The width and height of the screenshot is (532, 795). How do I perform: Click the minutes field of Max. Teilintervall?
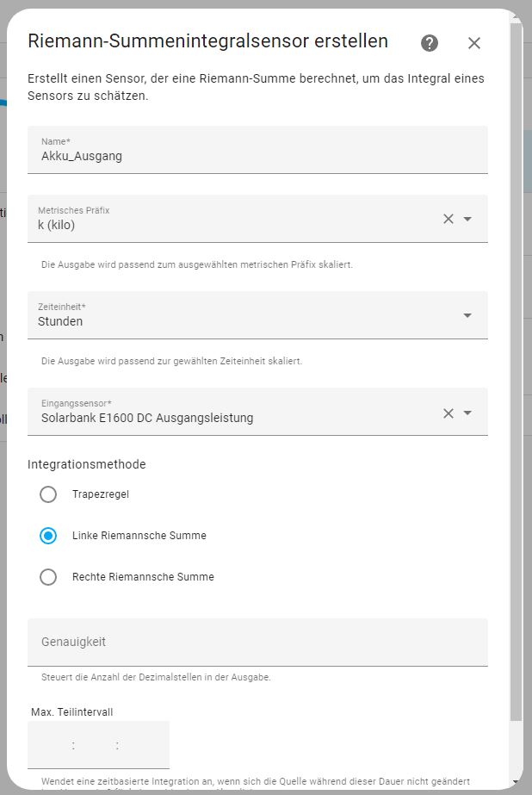pos(96,746)
